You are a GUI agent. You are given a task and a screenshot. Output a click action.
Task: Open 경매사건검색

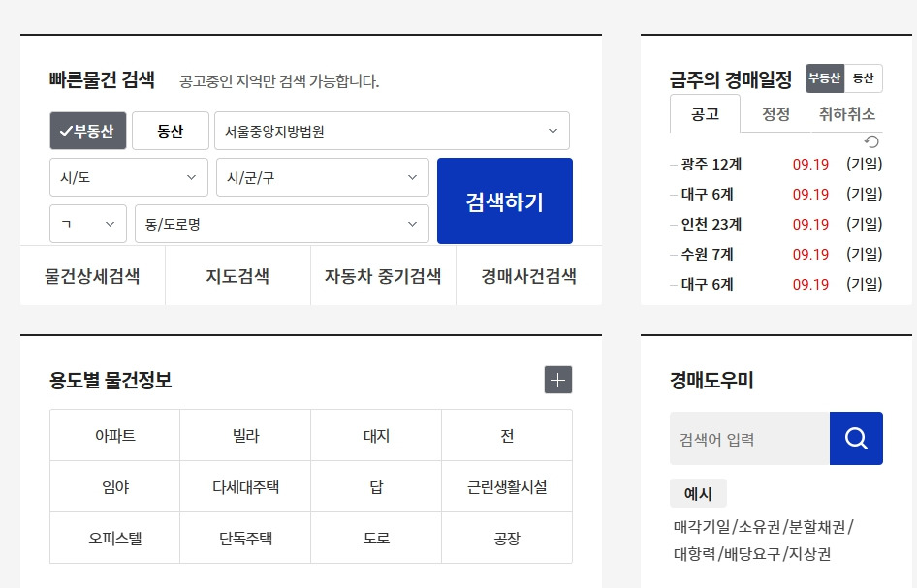pyautogui.click(x=528, y=276)
